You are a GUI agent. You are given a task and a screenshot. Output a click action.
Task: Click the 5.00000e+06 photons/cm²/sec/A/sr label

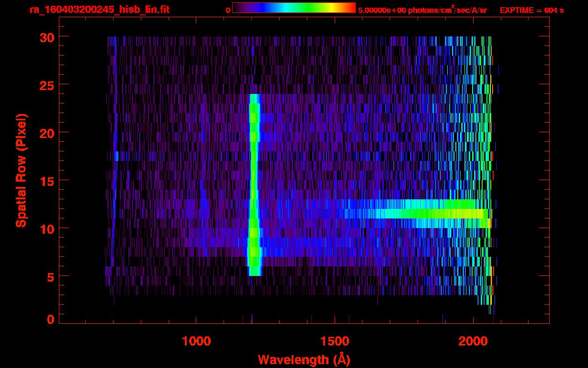422,10
